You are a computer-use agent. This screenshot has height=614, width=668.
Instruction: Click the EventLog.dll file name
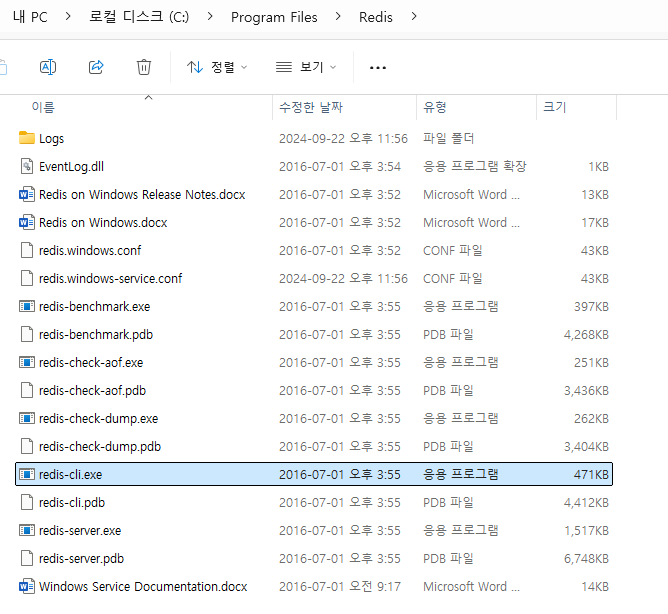[71, 167]
